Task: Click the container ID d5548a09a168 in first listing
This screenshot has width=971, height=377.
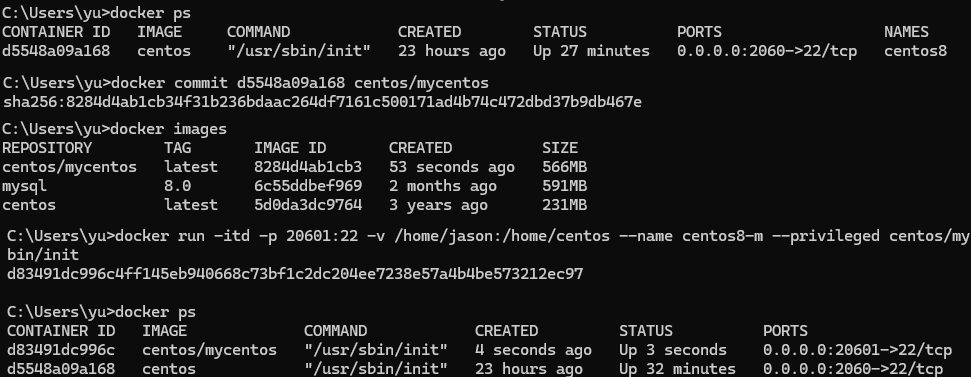Action: click(x=56, y=51)
